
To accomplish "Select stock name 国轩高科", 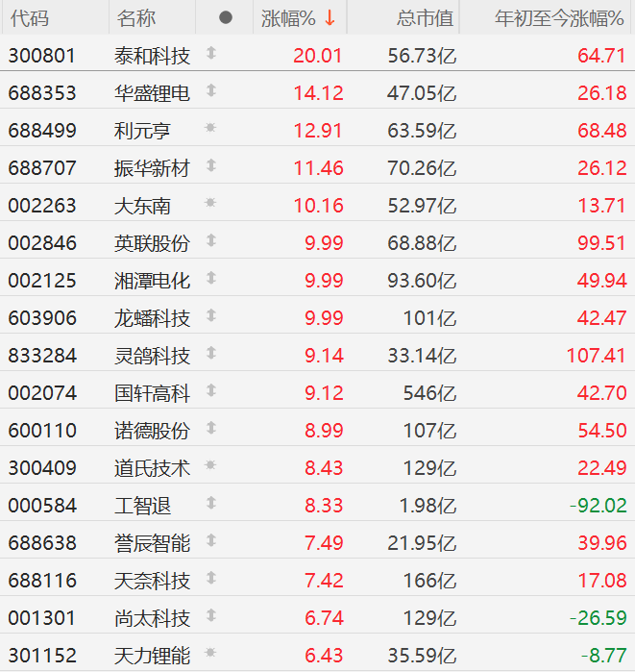I will 152,393.
